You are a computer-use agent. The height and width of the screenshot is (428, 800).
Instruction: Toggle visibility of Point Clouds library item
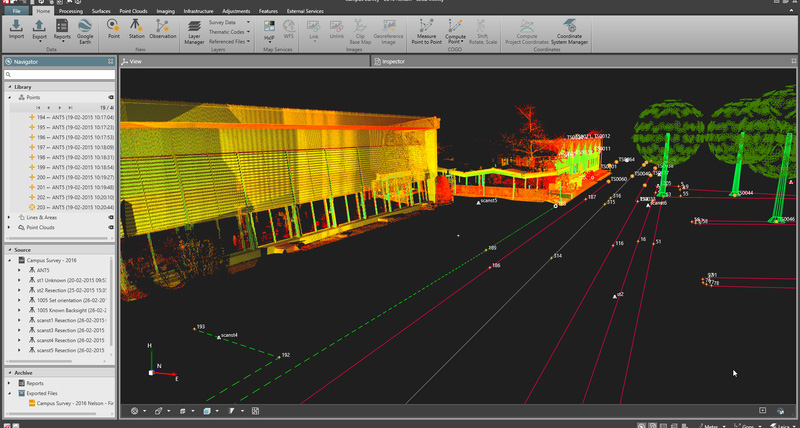(x=111, y=227)
